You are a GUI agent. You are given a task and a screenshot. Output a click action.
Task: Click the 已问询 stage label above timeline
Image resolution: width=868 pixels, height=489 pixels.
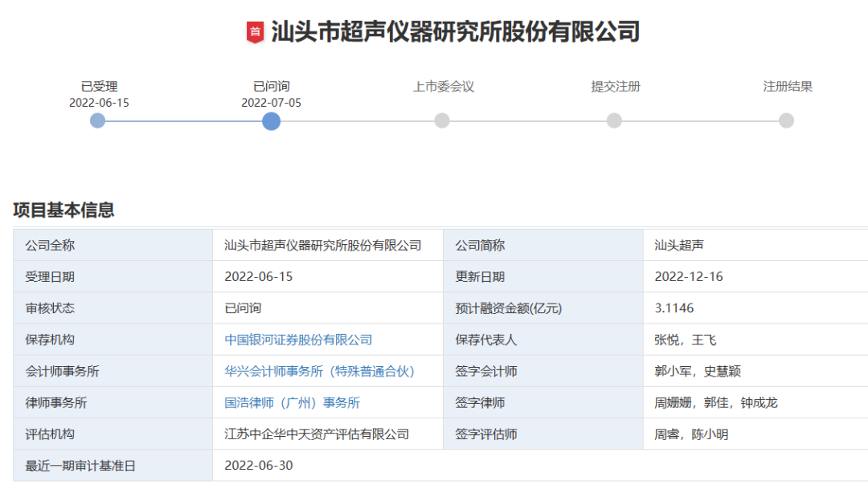pos(272,86)
